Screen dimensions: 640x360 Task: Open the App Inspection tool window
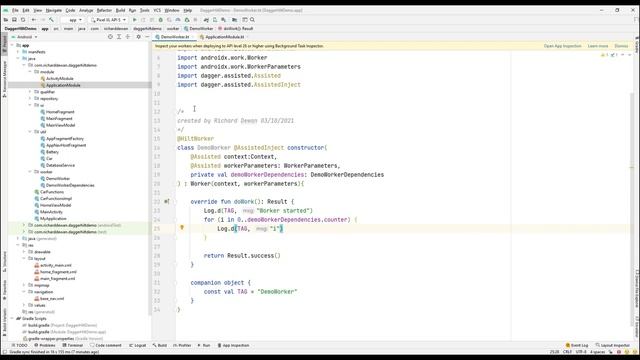point(233,345)
